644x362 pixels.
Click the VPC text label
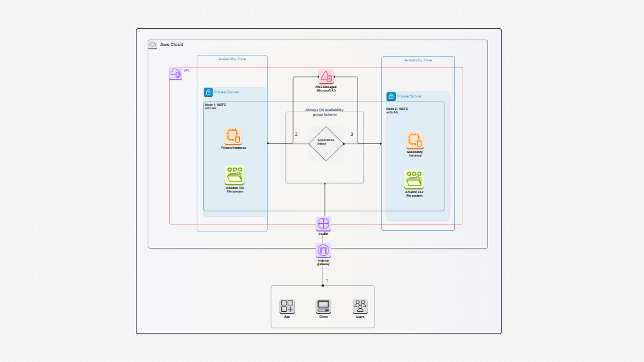[187, 71]
